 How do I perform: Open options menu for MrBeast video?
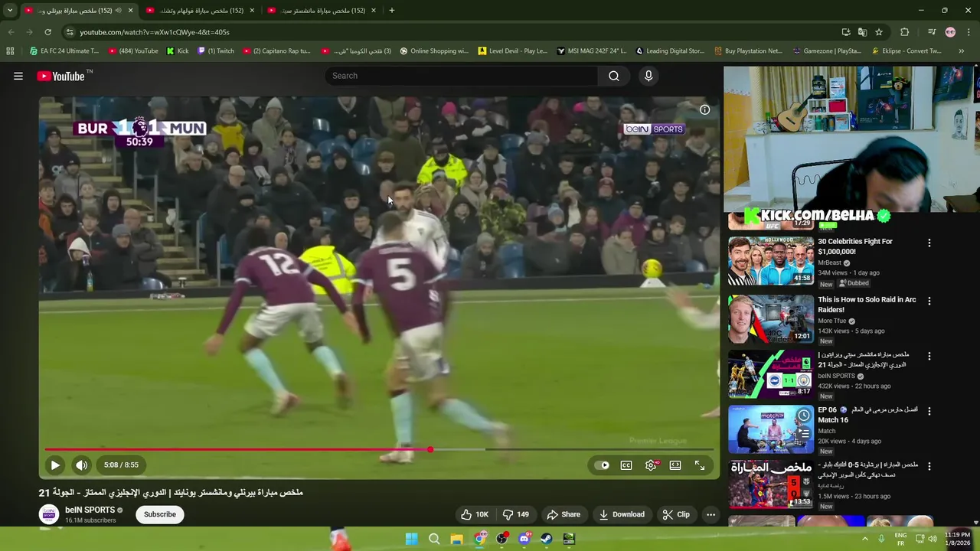[929, 243]
